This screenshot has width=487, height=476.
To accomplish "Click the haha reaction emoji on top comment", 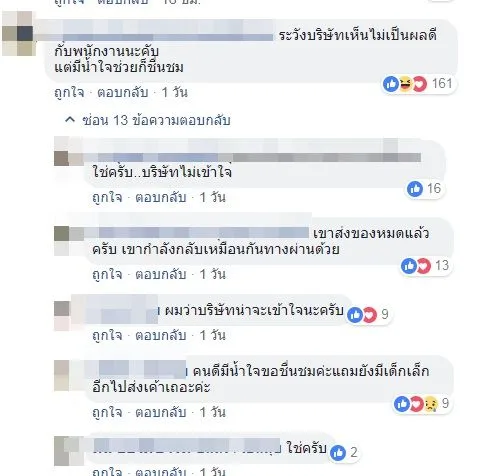I will 405,84.
